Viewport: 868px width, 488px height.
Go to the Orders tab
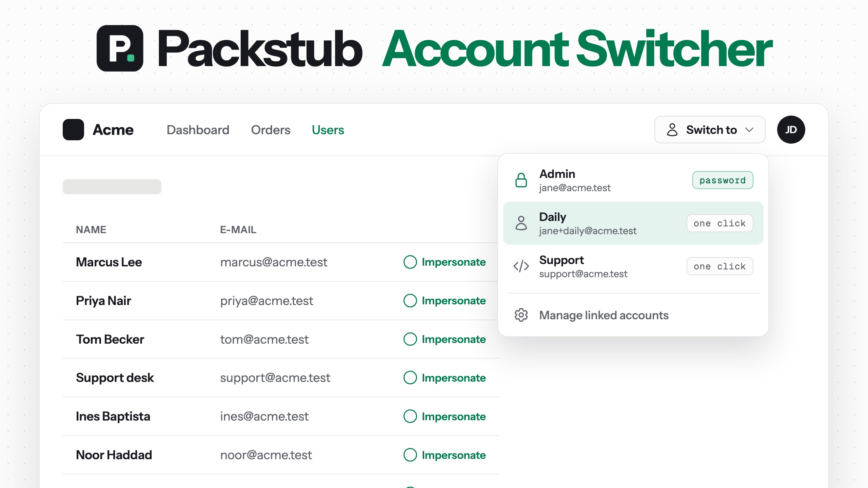click(271, 130)
